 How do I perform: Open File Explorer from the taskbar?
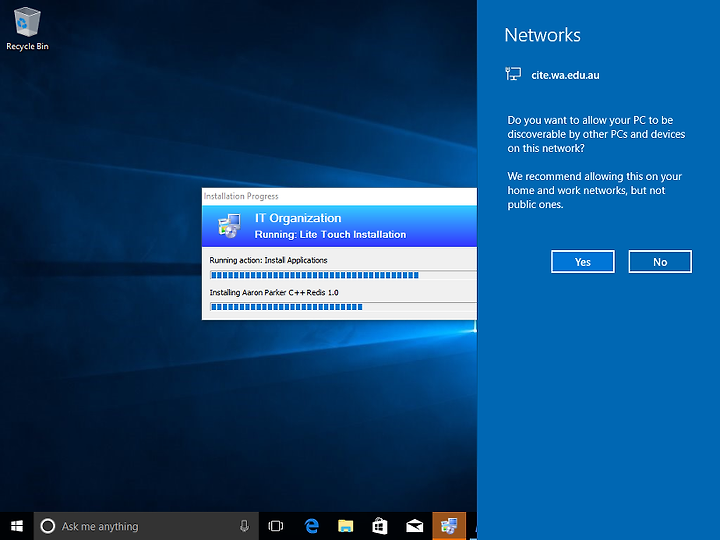coord(346,526)
